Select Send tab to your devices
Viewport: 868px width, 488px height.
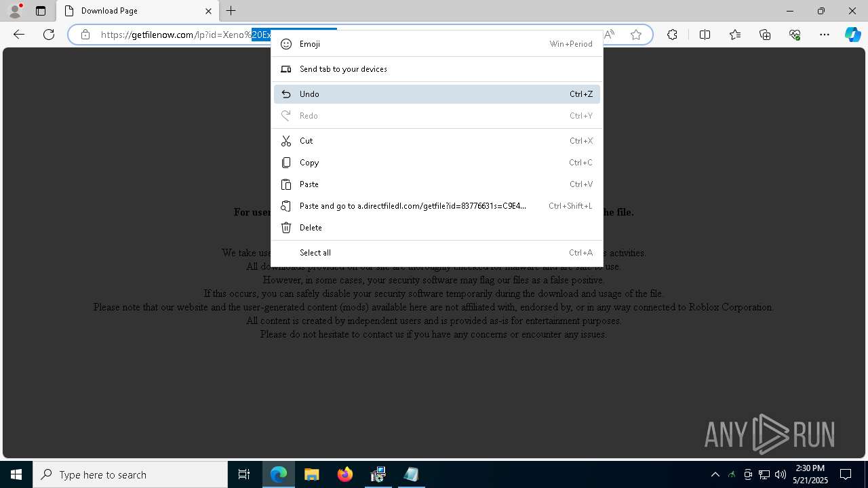[437, 69]
